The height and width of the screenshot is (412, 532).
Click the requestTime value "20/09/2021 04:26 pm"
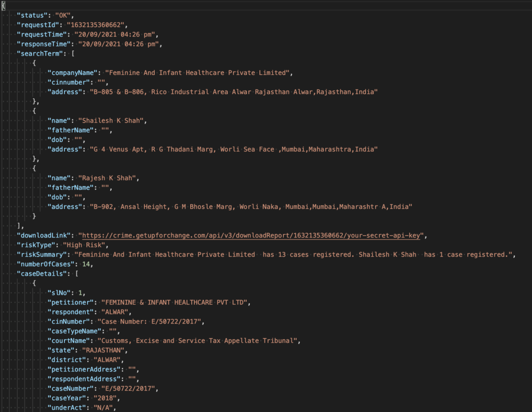click(x=115, y=35)
